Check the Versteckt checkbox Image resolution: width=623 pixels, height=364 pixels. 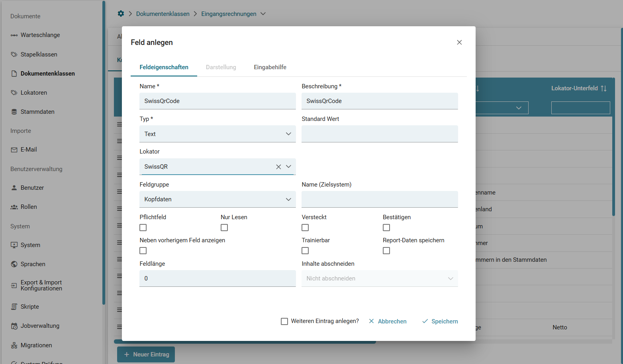(x=305, y=228)
